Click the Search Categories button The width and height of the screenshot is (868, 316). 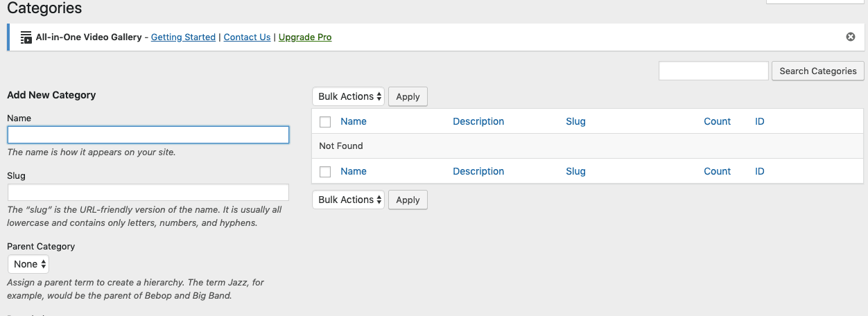pyautogui.click(x=818, y=71)
